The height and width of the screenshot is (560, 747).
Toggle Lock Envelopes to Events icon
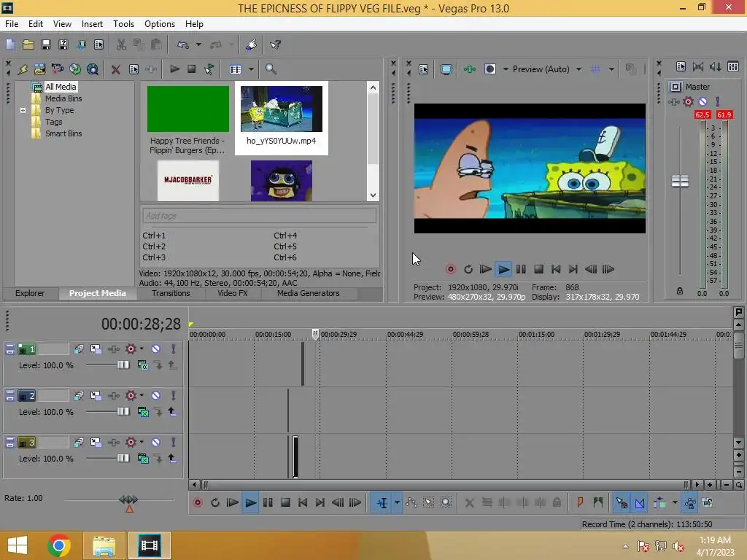point(690,502)
